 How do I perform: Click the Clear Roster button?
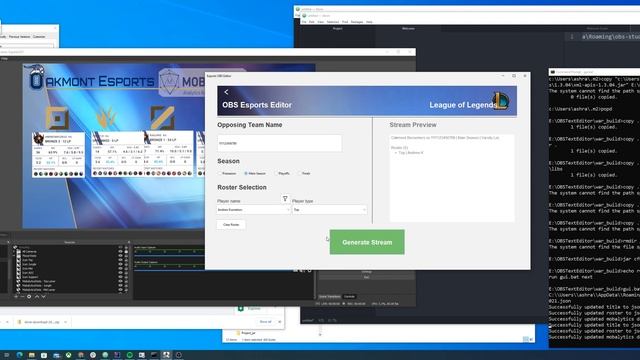click(231, 224)
